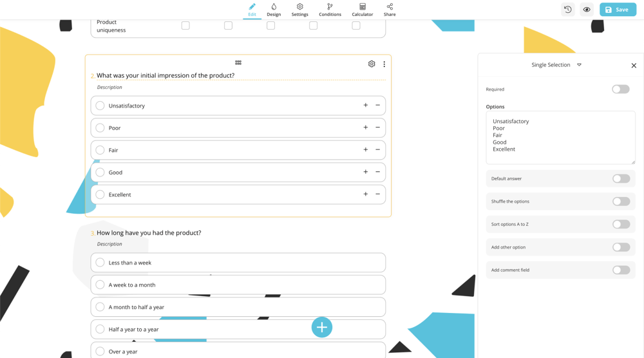This screenshot has height=358, width=644.
Task: Click the blue add question button
Action: [322, 327]
